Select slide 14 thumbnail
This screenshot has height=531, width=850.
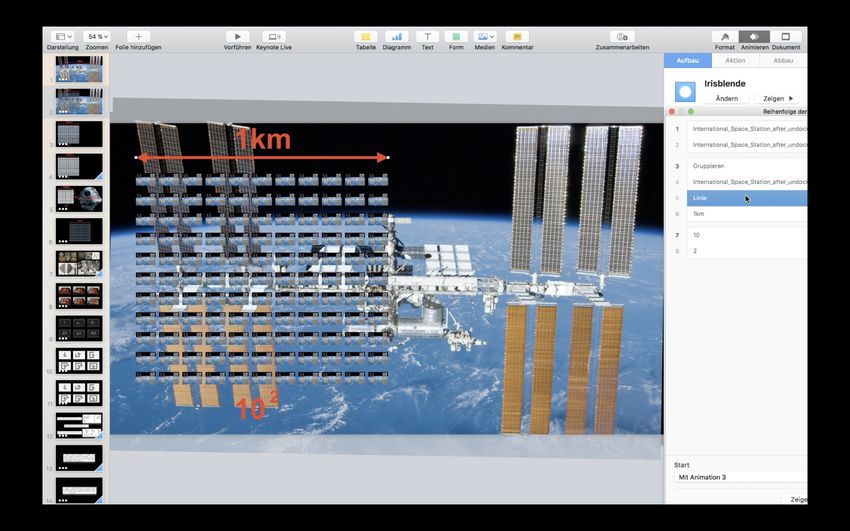[79, 490]
